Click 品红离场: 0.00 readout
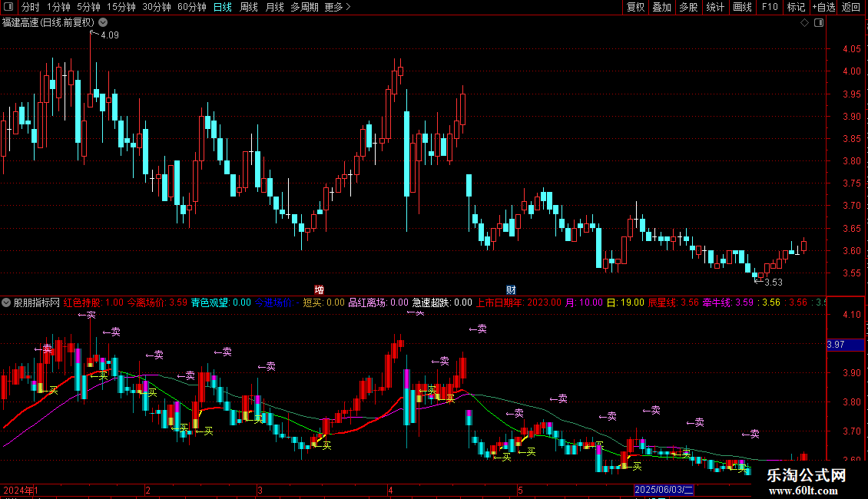Viewport: 868px width, 499px height. point(378,302)
